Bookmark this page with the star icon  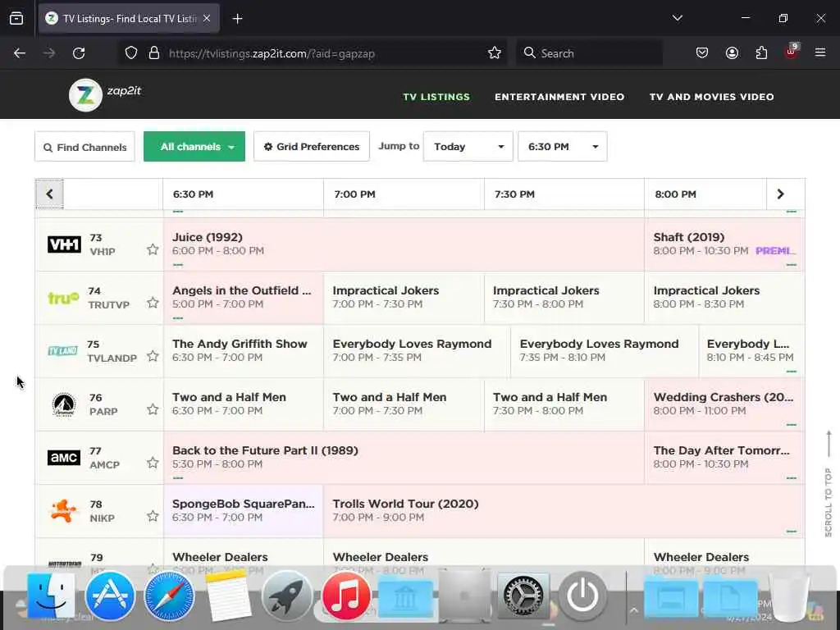tap(495, 53)
